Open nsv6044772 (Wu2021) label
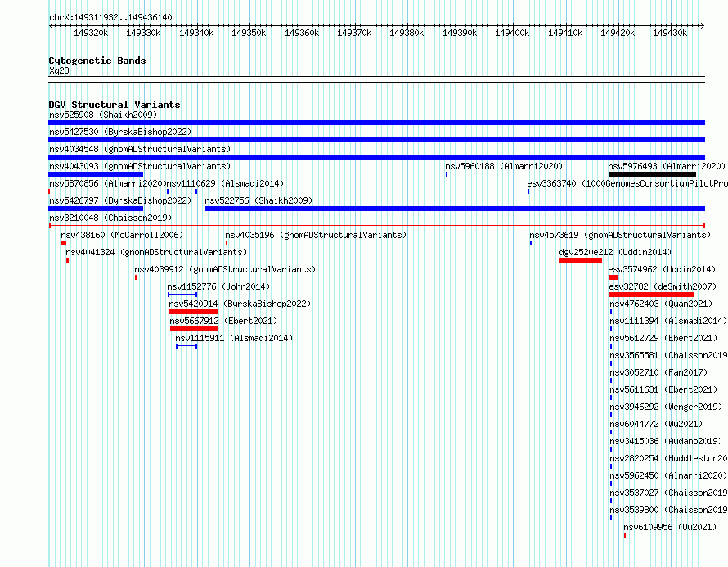The width and height of the screenshot is (728, 567). pyautogui.click(x=657, y=424)
